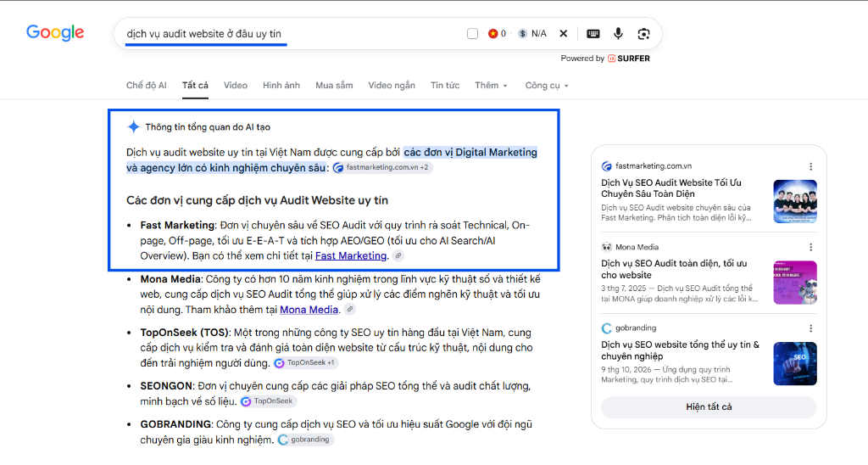The image size is (868, 465).
Task: Open the gobranding card more options menu
Action: point(810,328)
